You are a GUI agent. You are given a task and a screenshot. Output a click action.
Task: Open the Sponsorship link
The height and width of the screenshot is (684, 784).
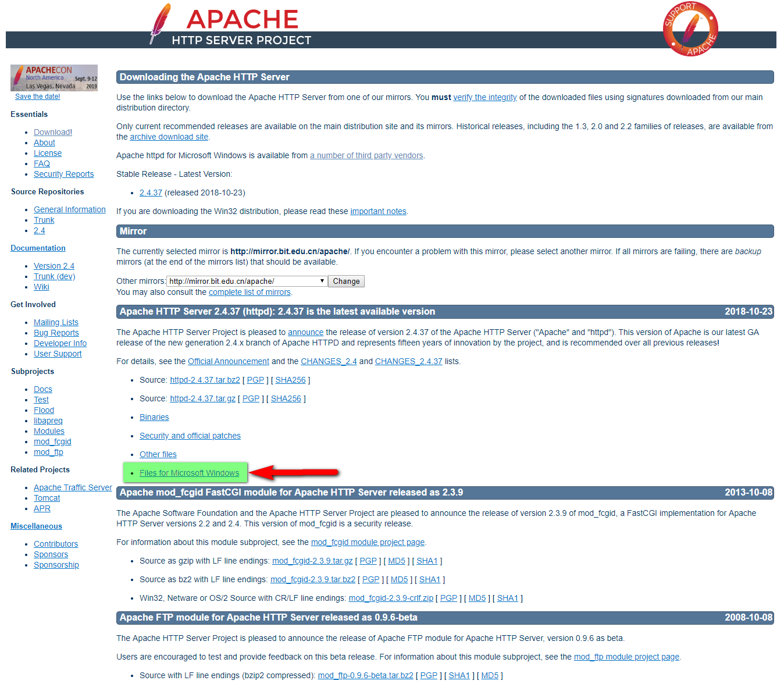56,565
